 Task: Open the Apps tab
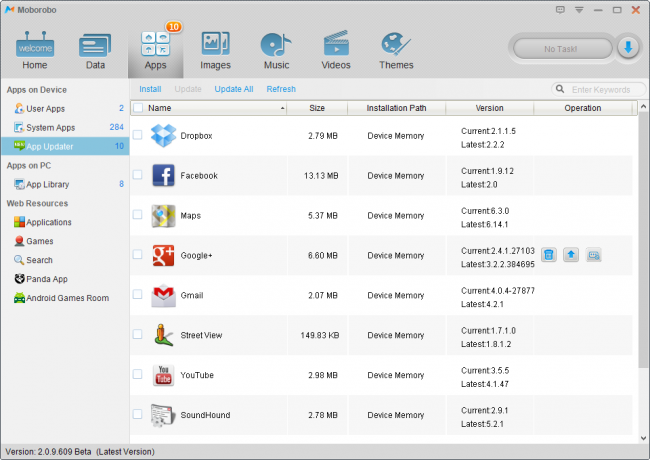click(155, 51)
